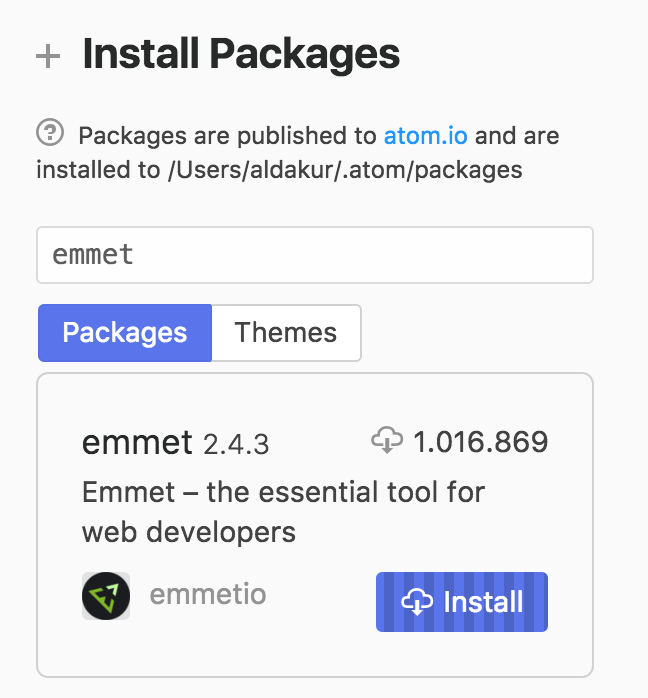
Task: Click the Install Packages heading
Action: point(241,54)
